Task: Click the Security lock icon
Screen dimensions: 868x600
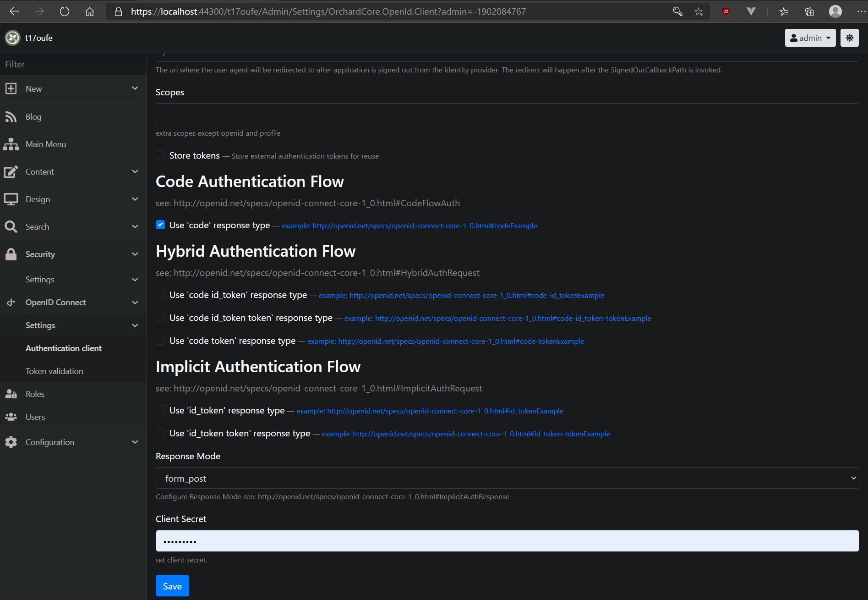Action: pyautogui.click(x=11, y=254)
